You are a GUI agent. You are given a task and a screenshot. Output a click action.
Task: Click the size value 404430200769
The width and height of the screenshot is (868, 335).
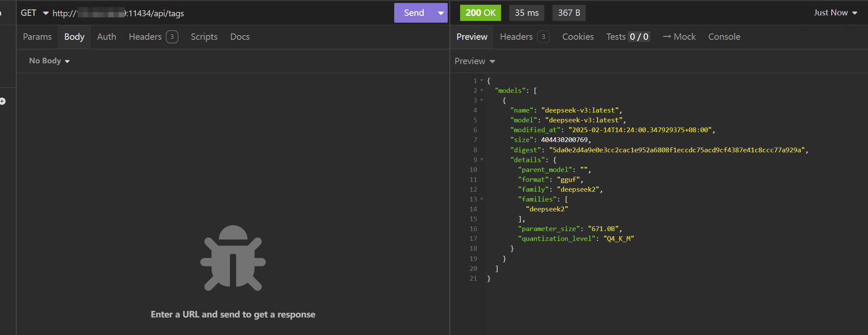[x=564, y=140]
